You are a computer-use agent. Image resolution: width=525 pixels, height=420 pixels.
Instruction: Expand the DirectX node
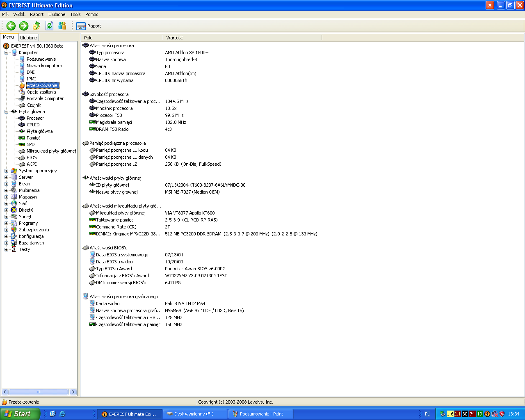coord(6,210)
